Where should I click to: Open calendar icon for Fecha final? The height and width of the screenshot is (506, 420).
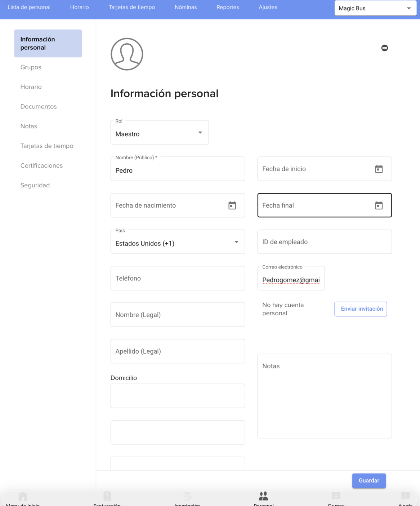[379, 205]
